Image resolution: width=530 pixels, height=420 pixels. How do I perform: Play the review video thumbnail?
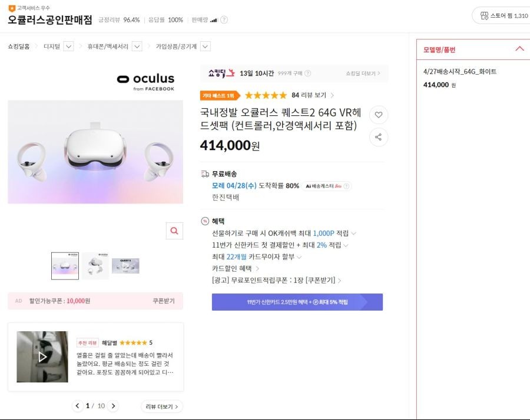click(42, 356)
